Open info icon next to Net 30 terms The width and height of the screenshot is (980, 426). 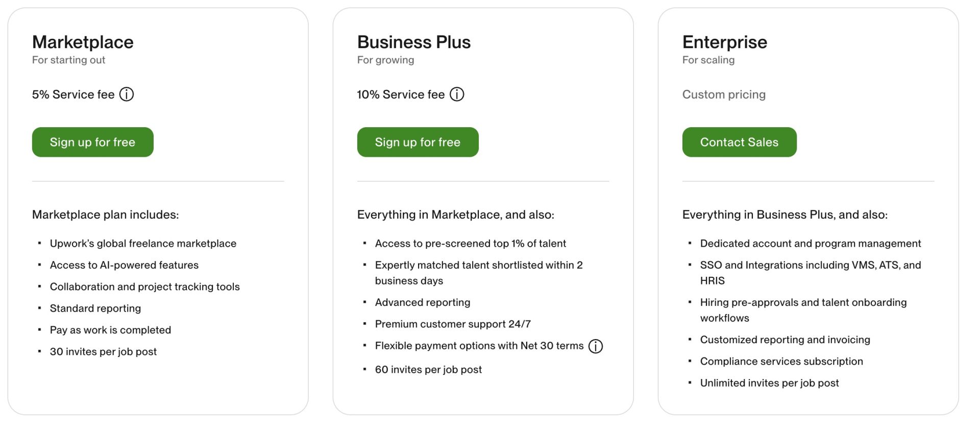click(596, 346)
